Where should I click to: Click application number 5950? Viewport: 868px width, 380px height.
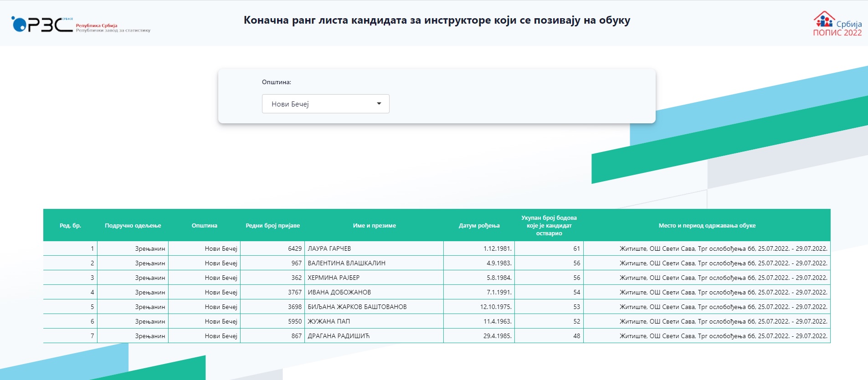295,321
